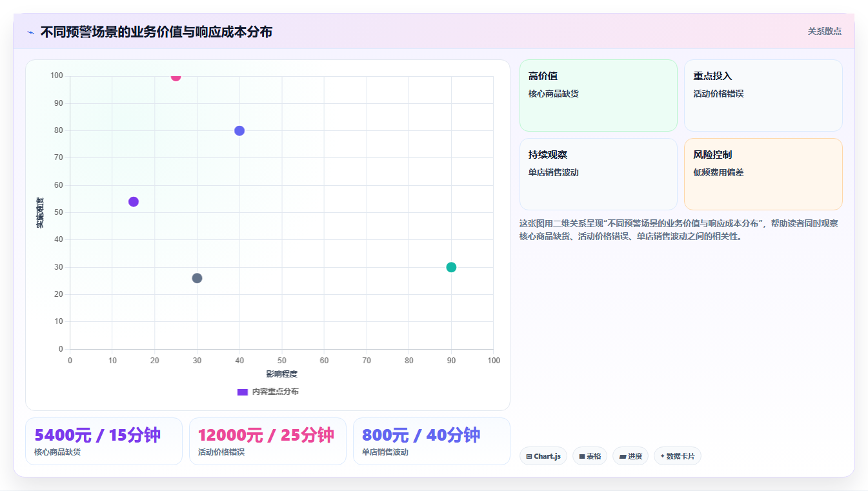Viewport: 868px width, 491px height.
Task: Click the Chart.js tag chip
Action: (543, 456)
